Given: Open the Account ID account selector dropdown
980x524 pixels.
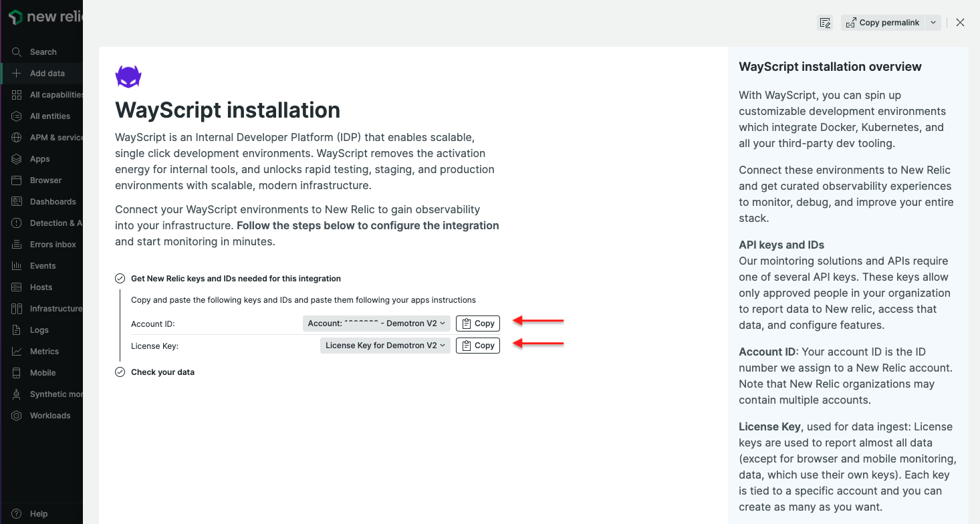Looking at the screenshot, I should tap(376, 323).
